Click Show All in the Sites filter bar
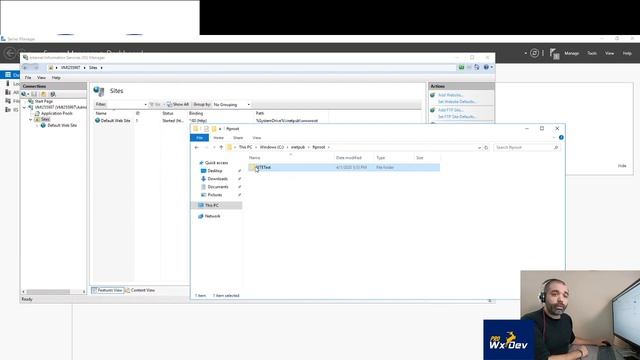 coord(178,104)
